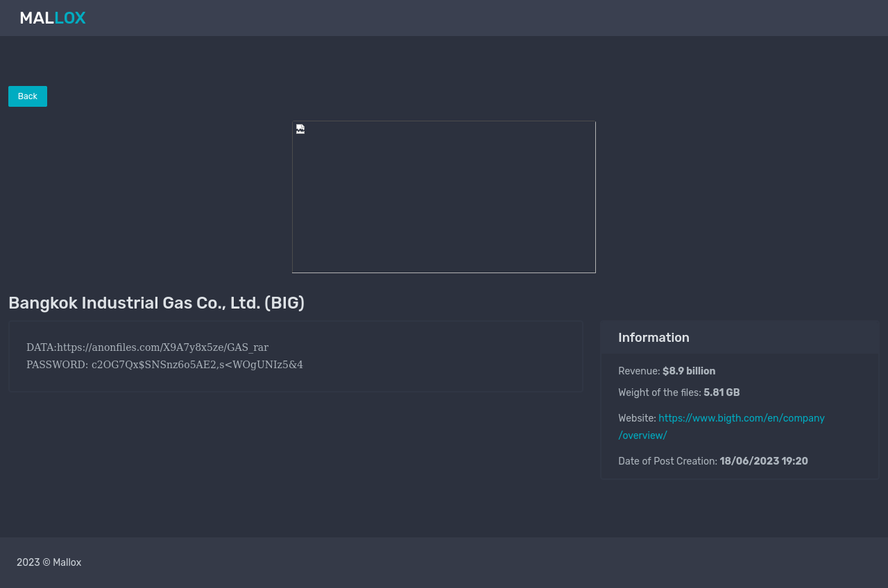Image resolution: width=888 pixels, height=588 pixels.
Task: Click the white "MAL" part of the logo
Action: click(37, 18)
